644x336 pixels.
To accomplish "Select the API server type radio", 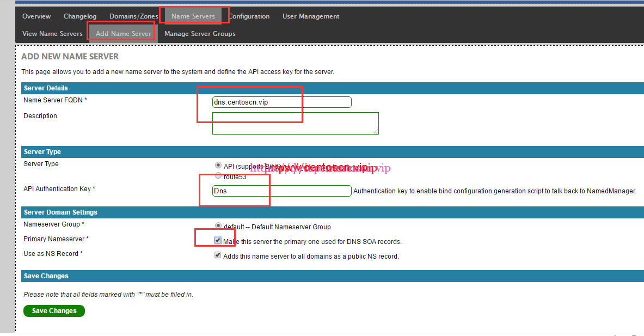I will [218, 165].
